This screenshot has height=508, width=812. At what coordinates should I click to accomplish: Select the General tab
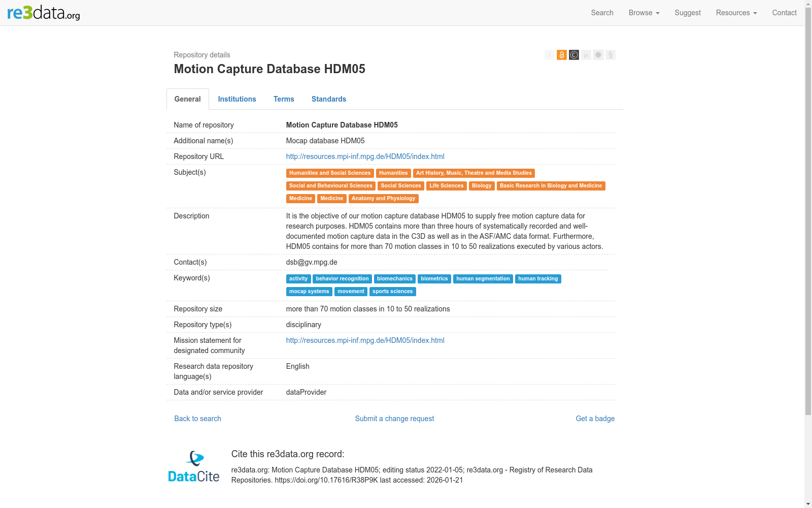click(x=188, y=99)
